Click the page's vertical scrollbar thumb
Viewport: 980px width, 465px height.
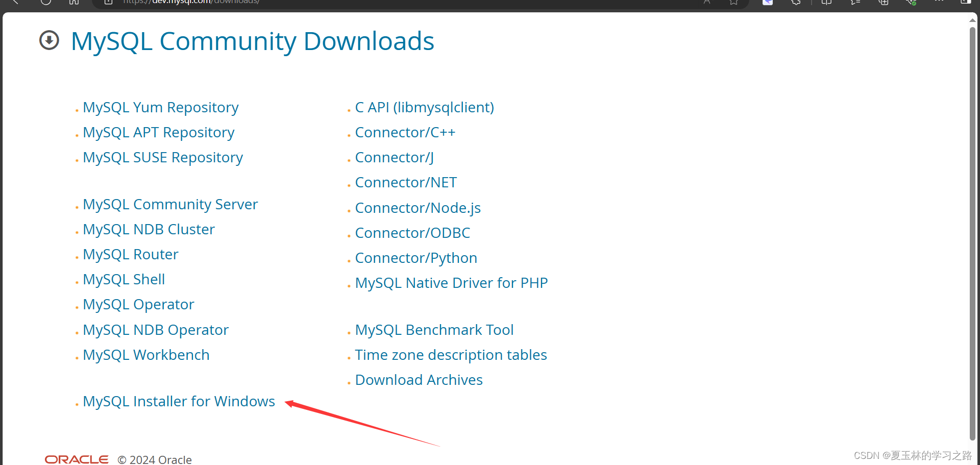coord(972,233)
